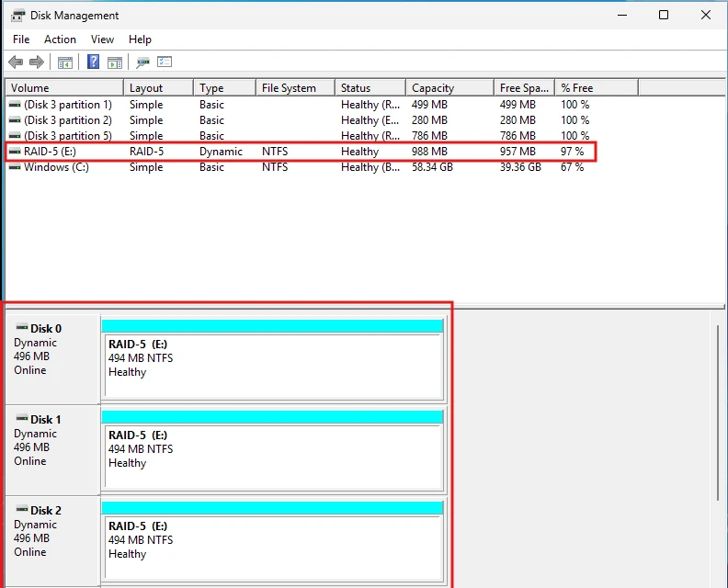
Task: Click the Disk 1 drive icon
Action: (x=22, y=418)
